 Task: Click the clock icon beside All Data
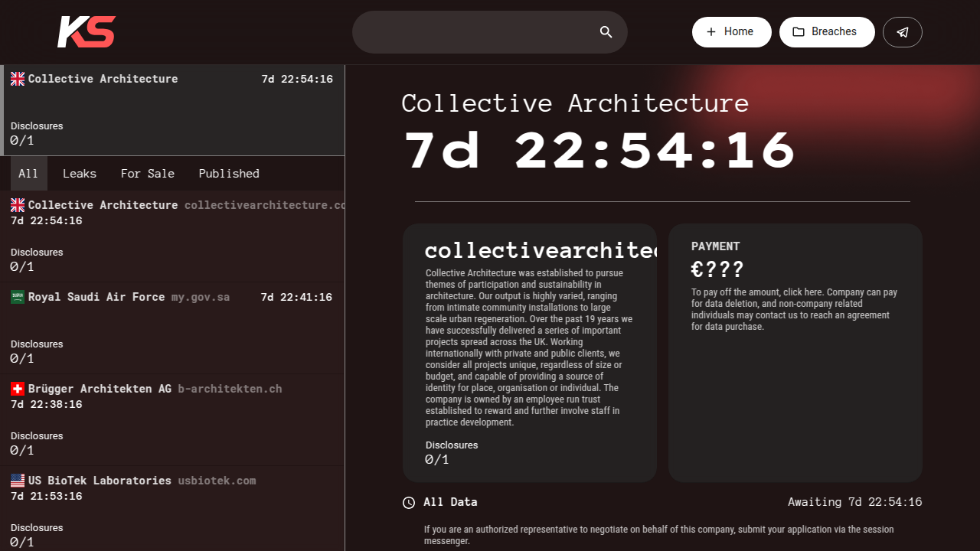(x=409, y=503)
